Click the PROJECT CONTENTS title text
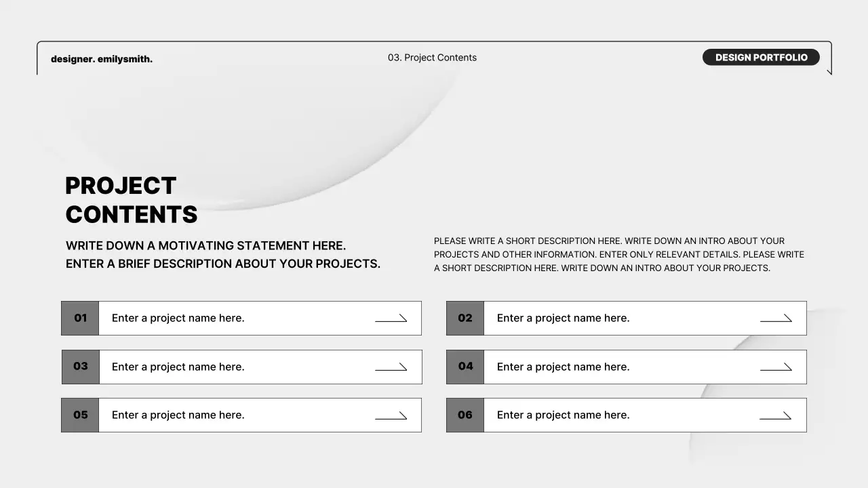The width and height of the screenshot is (868, 488). click(131, 200)
